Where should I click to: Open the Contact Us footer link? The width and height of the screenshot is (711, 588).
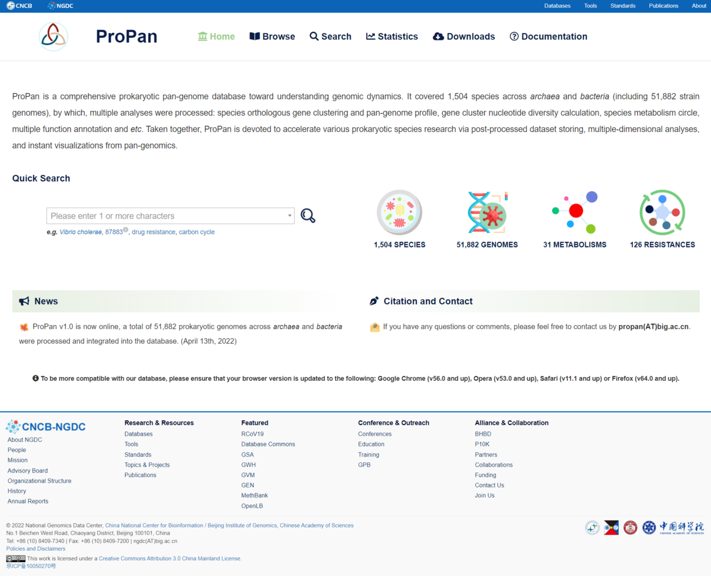point(489,485)
